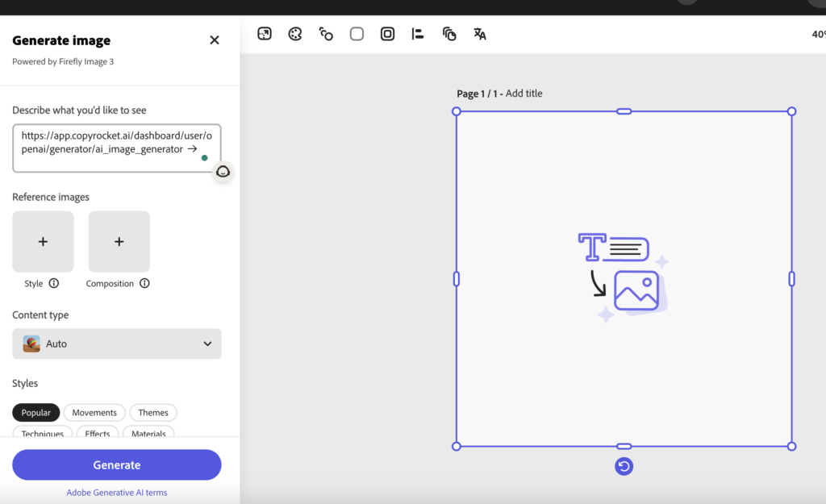Click the translate icon in toolbar
826x504 pixels.
pyautogui.click(x=480, y=34)
